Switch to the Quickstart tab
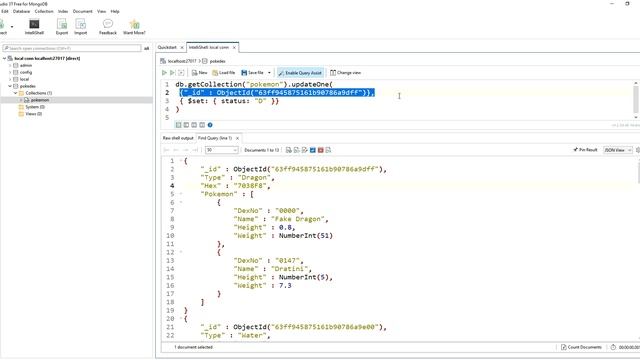The width and height of the screenshot is (640, 360). (x=167, y=47)
